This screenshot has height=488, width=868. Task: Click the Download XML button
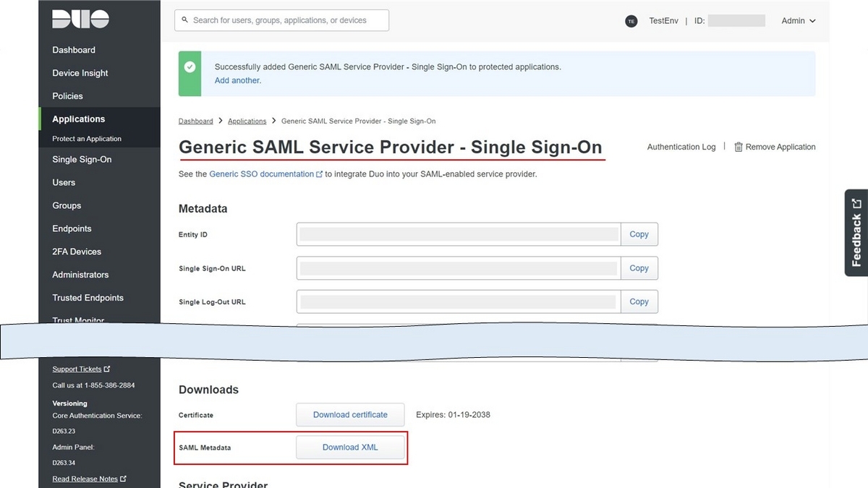pos(350,448)
